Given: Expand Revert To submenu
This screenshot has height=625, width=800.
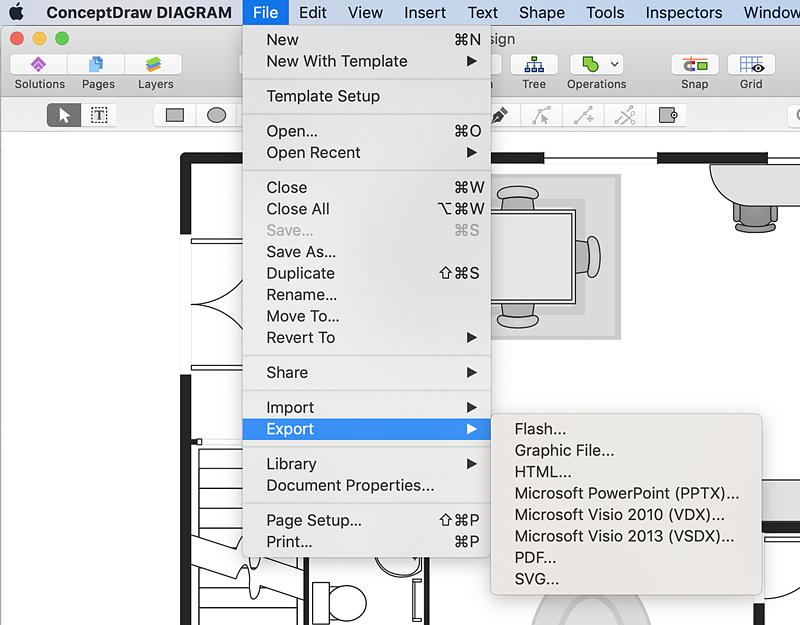Looking at the screenshot, I should click(x=366, y=337).
